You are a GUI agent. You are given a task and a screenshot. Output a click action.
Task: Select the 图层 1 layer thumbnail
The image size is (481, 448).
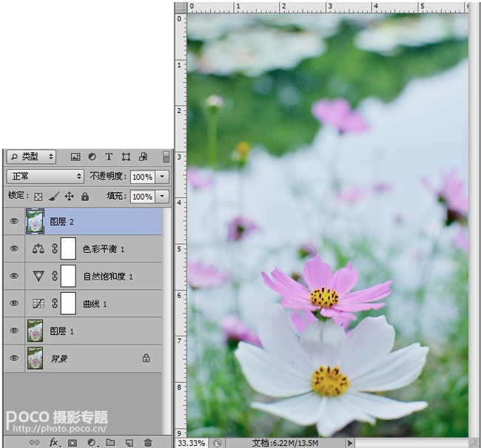pos(35,330)
